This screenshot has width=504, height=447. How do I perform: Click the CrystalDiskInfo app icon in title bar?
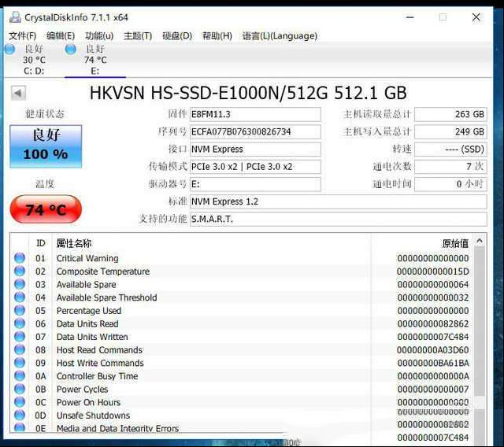tap(15, 17)
